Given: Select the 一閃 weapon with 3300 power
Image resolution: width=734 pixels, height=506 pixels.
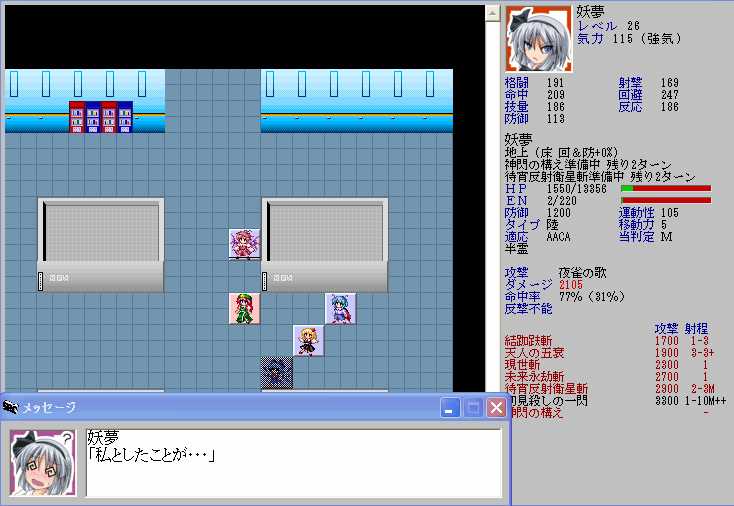Looking at the screenshot, I should click(x=618, y=401).
